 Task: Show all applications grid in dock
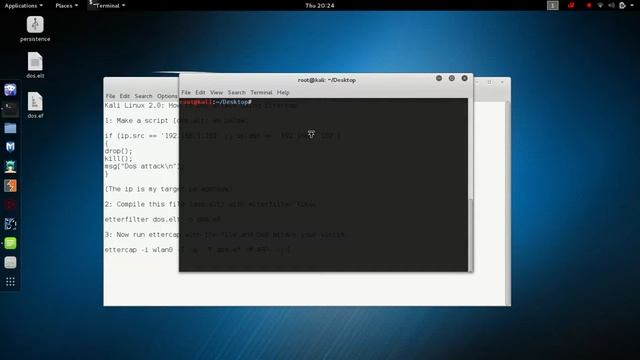10,282
